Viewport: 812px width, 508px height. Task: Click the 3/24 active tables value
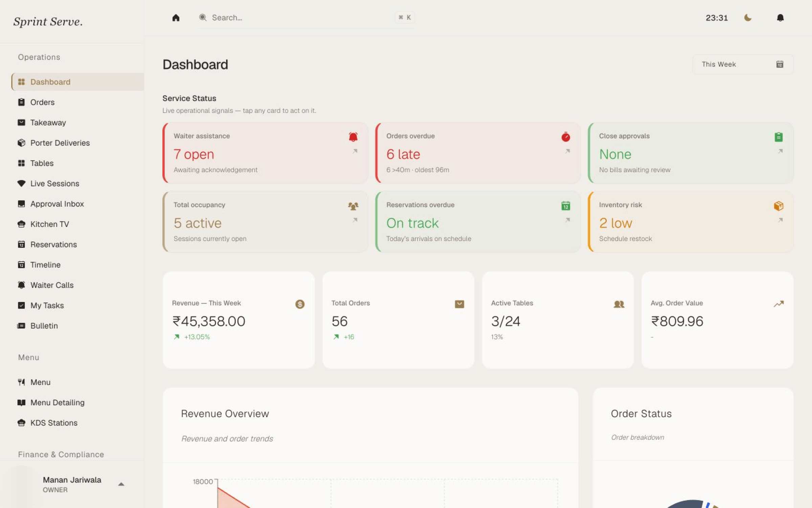(505, 321)
